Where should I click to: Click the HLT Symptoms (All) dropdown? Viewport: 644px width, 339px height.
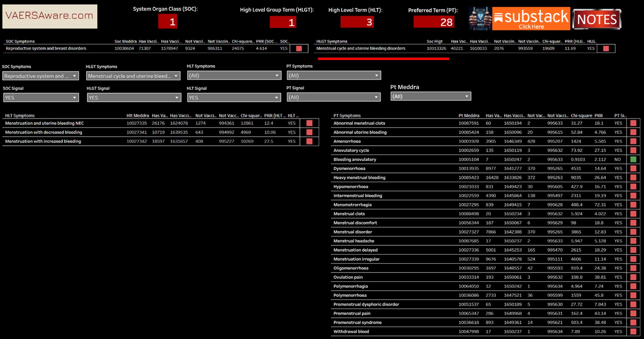pos(234,75)
